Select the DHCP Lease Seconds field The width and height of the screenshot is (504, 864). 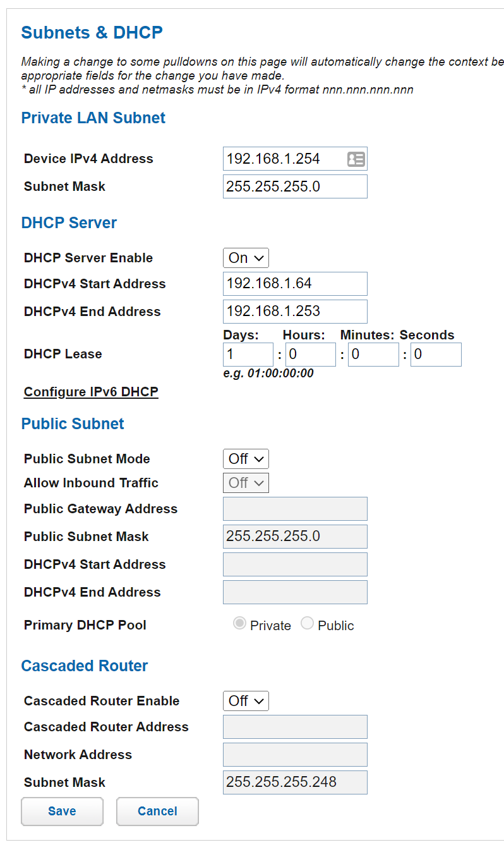click(436, 355)
